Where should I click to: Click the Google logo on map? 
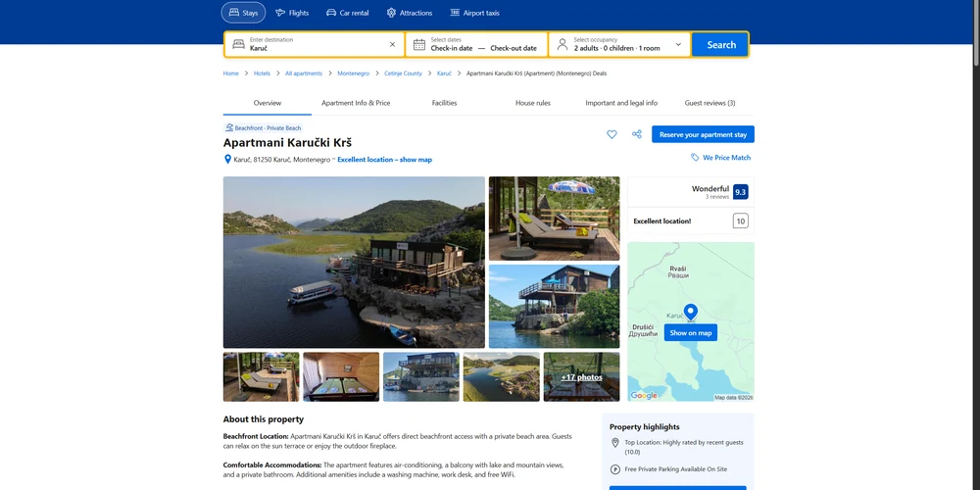pyautogui.click(x=644, y=396)
